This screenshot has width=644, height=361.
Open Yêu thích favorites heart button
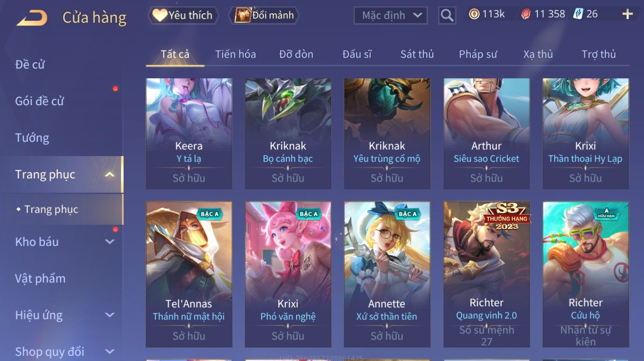[x=183, y=15]
